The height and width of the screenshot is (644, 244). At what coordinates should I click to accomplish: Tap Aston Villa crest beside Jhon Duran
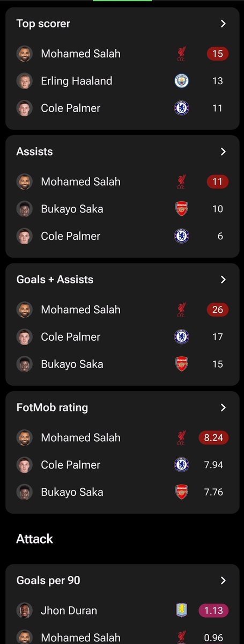click(x=182, y=610)
